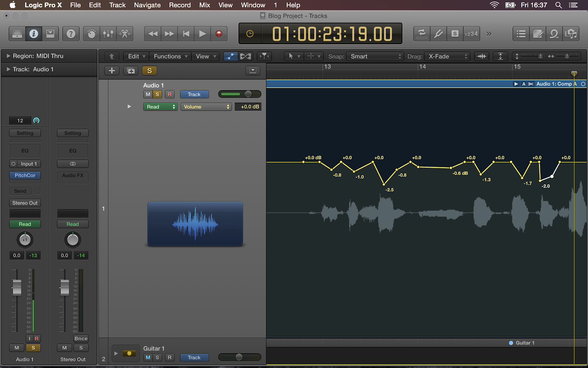Click the Rewind transport button
Viewport: 588px width, 368px height.
153,34
